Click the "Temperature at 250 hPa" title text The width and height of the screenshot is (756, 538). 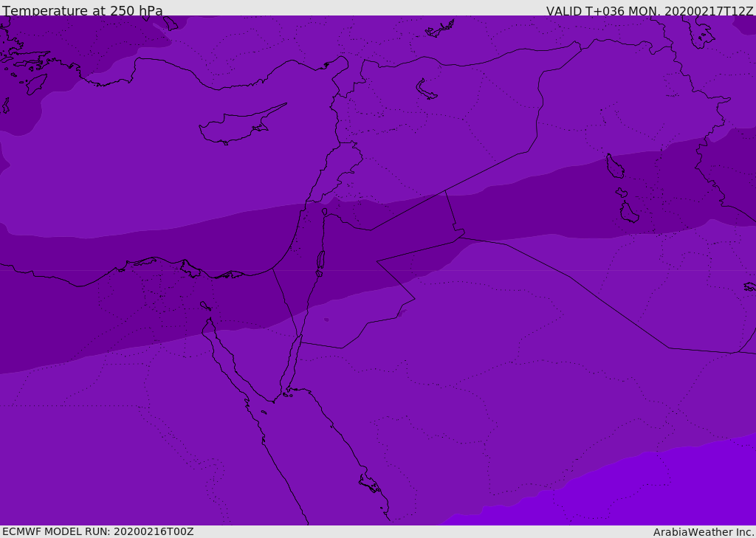[x=83, y=10]
